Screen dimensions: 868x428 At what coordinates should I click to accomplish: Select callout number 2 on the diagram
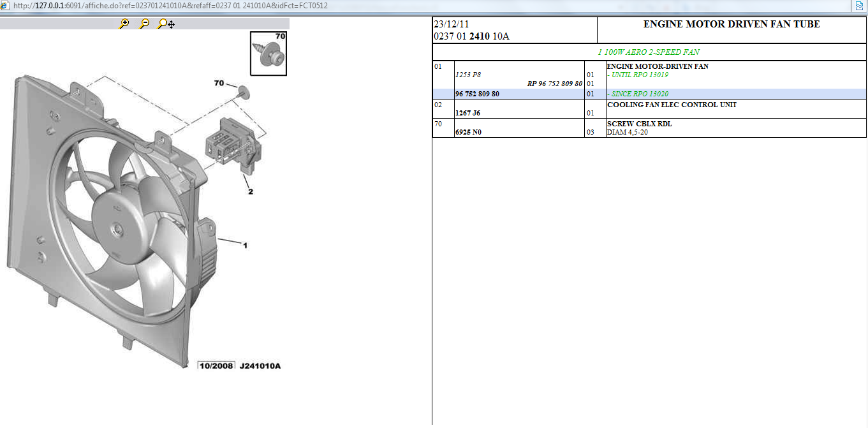250,191
